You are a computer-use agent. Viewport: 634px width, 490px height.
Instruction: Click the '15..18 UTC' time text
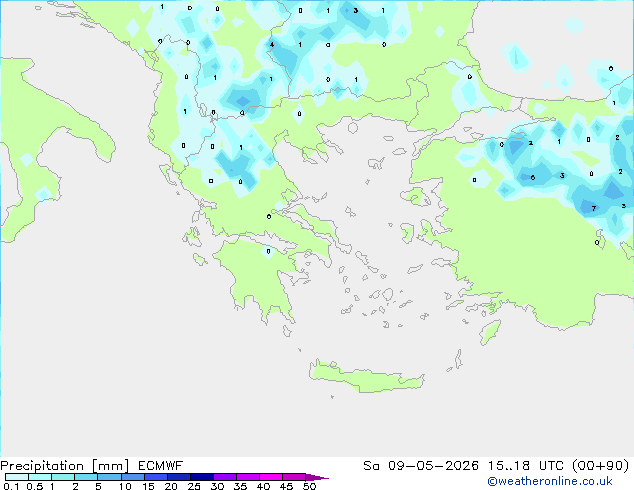pos(526,466)
